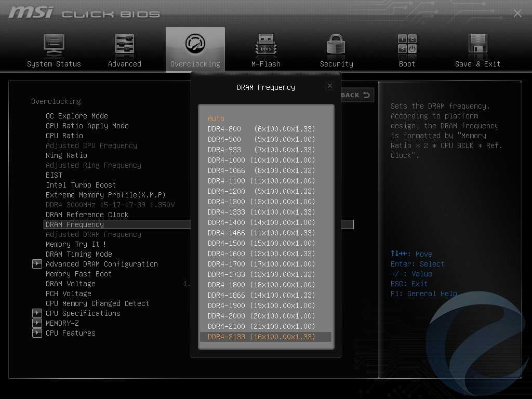Choose DDR4-1600 (12x100.00x1.33) option
The width and height of the screenshot is (532, 399).
coord(261,254)
